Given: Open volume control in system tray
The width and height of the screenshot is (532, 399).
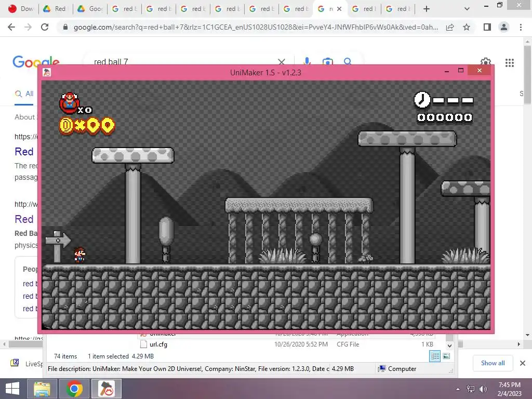Looking at the screenshot, I should pyautogui.click(x=483, y=389).
